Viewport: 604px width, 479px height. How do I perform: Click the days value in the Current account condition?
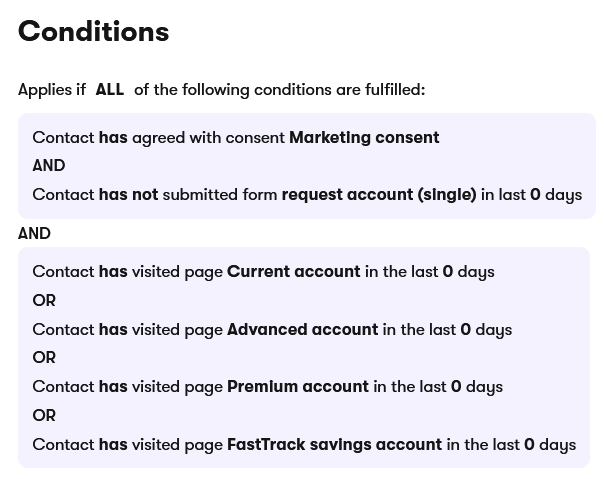(x=448, y=272)
